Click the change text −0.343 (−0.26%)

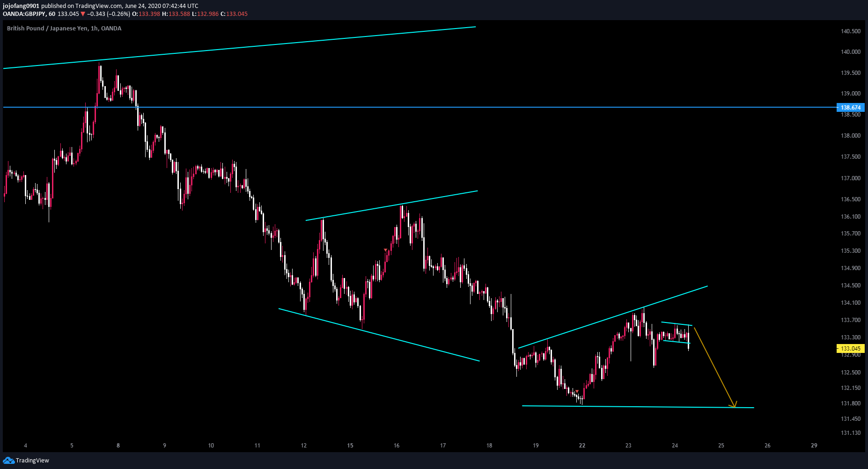(x=109, y=14)
